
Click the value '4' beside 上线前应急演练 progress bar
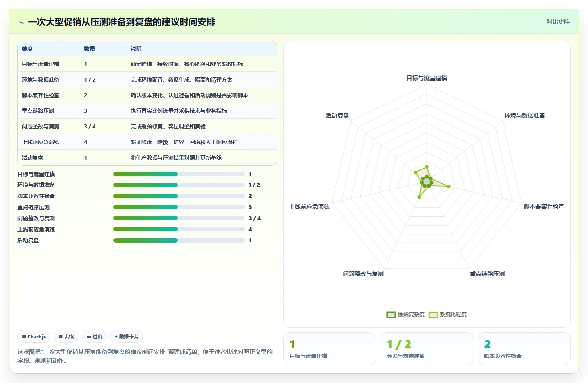click(x=250, y=229)
